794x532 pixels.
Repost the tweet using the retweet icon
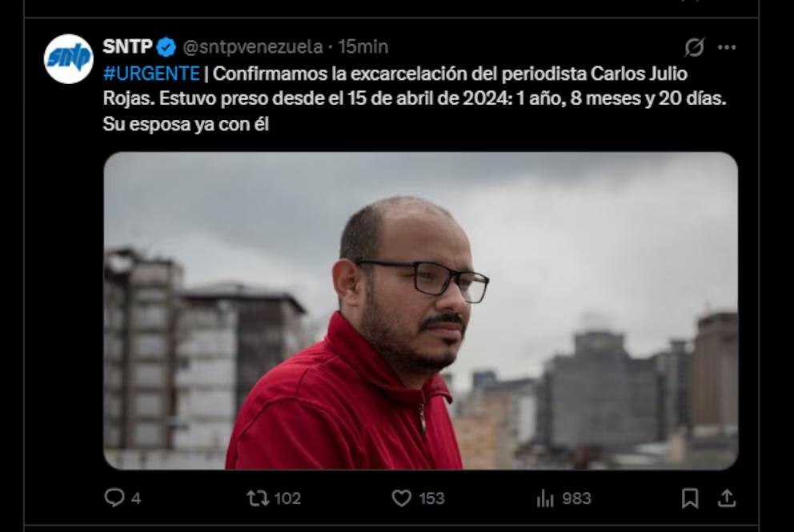[x=258, y=498]
